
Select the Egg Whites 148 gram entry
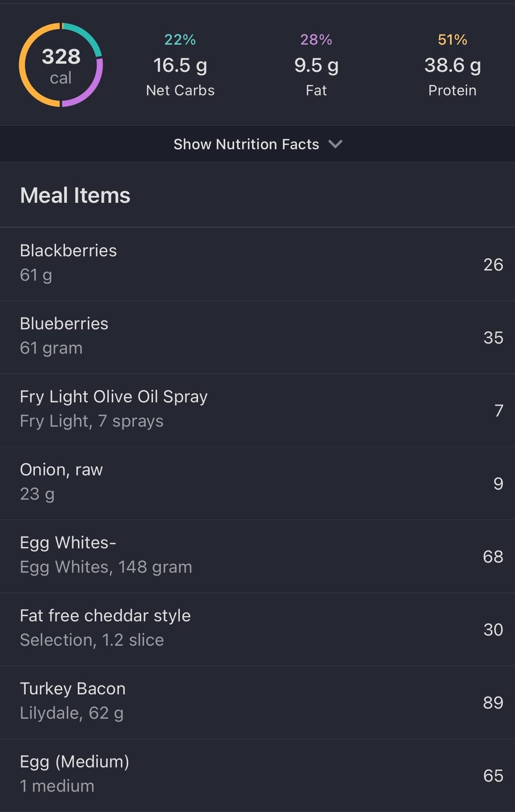tap(257, 556)
